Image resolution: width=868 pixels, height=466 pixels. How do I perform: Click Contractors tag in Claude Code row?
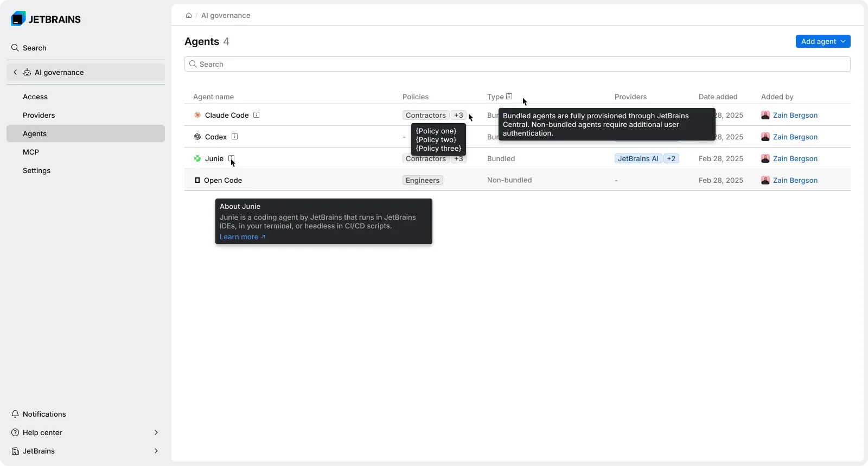point(426,115)
